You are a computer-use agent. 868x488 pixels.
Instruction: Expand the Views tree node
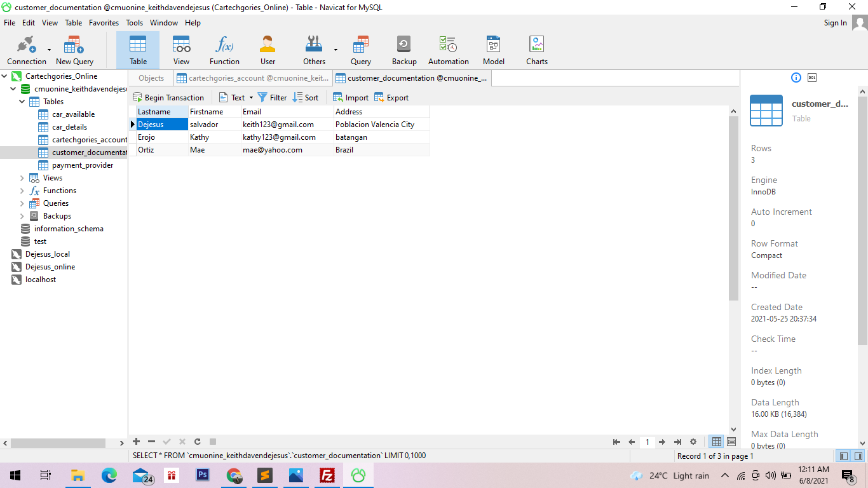[22, 178]
